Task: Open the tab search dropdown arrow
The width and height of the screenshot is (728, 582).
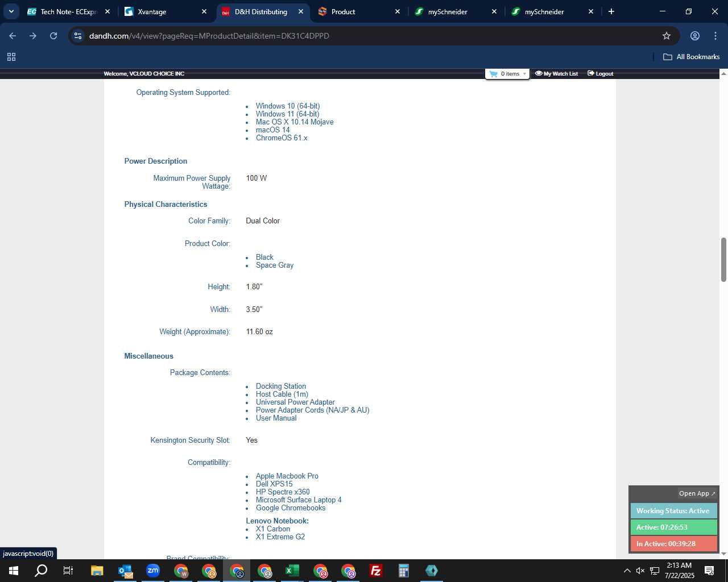Action: (11, 11)
